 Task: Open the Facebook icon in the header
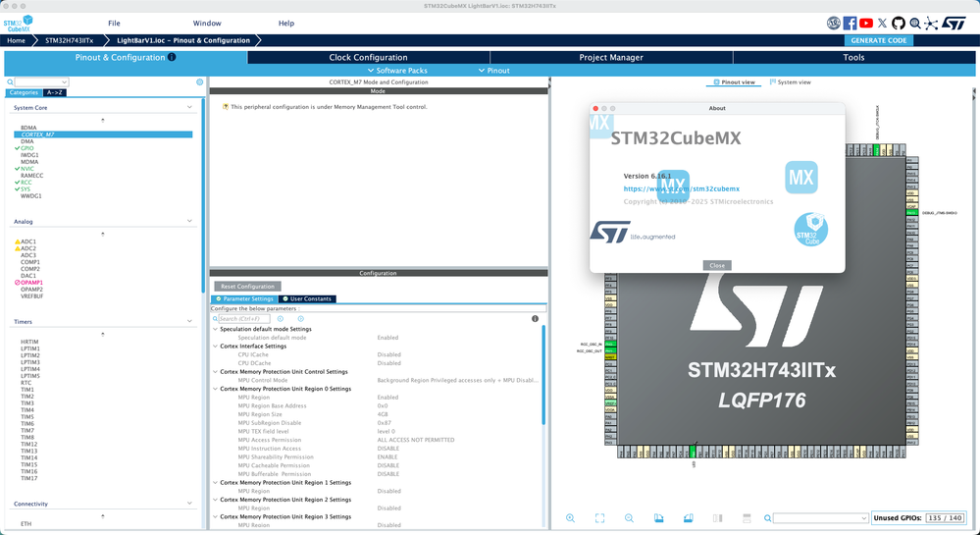coord(850,24)
